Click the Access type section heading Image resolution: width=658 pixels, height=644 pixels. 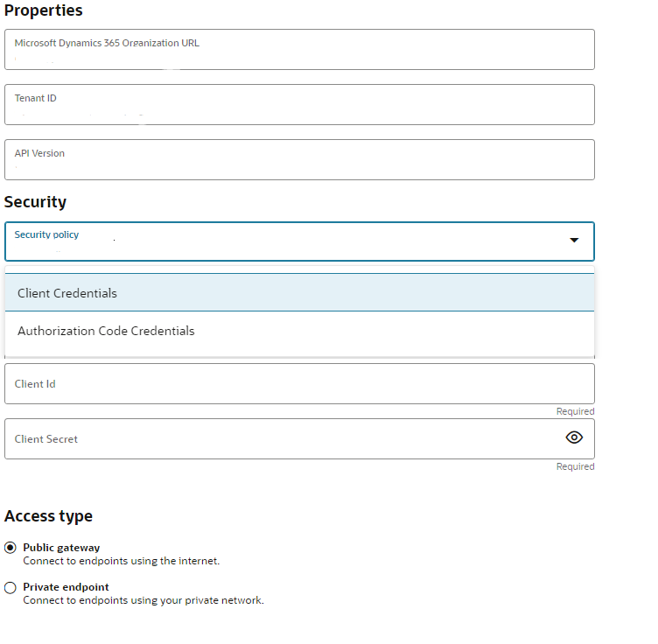pos(48,516)
